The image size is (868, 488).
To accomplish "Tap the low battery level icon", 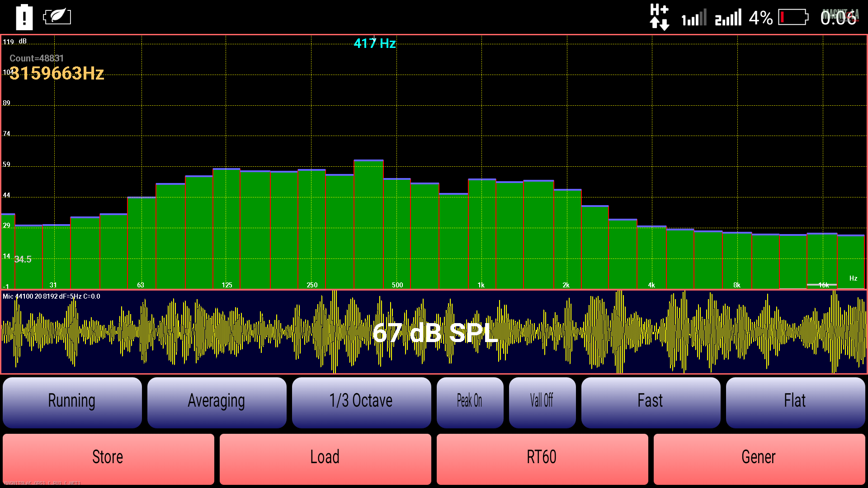I will (x=793, y=18).
